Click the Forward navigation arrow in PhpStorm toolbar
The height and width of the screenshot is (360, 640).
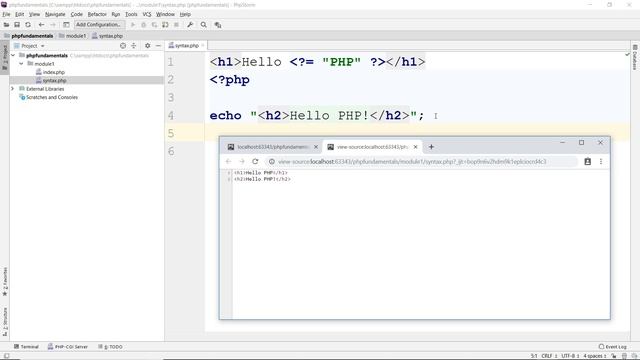53,25
